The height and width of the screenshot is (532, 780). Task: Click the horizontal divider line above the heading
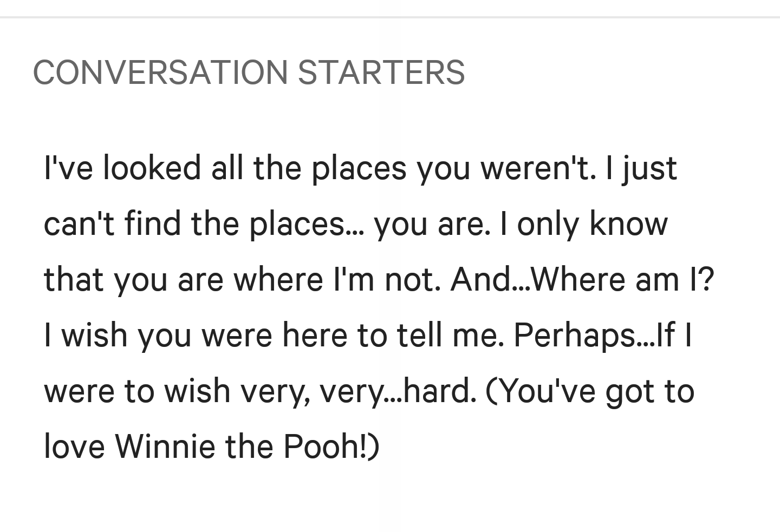(390, 17)
